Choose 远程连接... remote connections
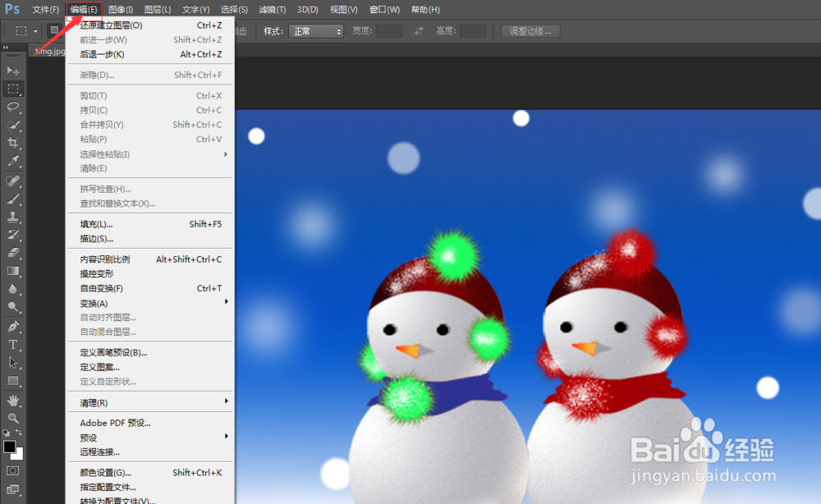The image size is (821, 504). [149, 451]
